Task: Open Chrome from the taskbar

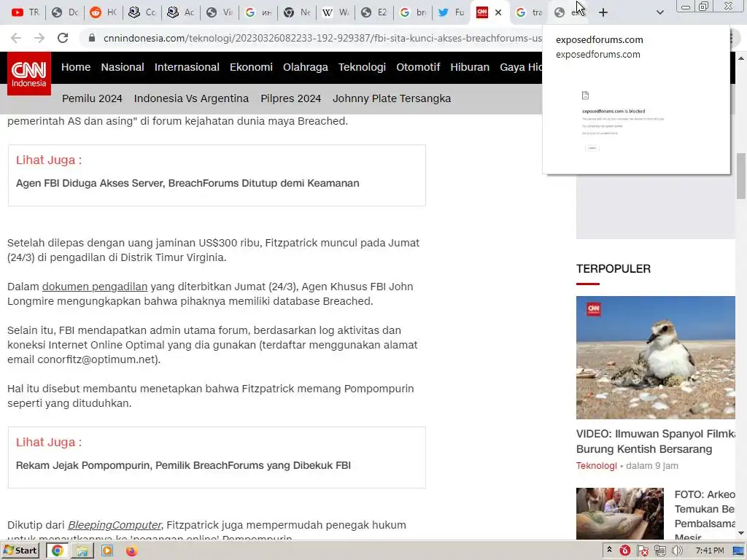Action: pyautogui.click(x=57, y=551)
